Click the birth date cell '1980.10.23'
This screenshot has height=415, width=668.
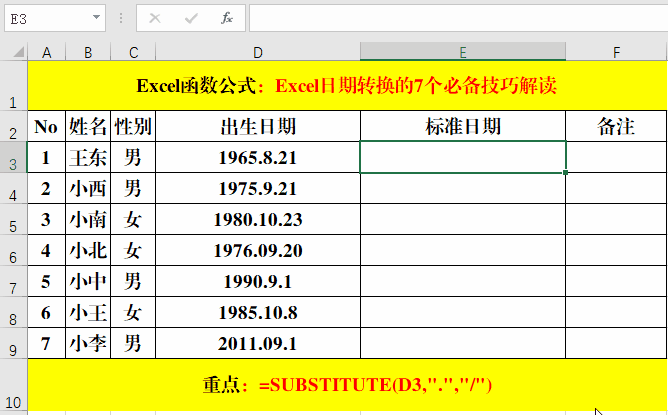258,219
